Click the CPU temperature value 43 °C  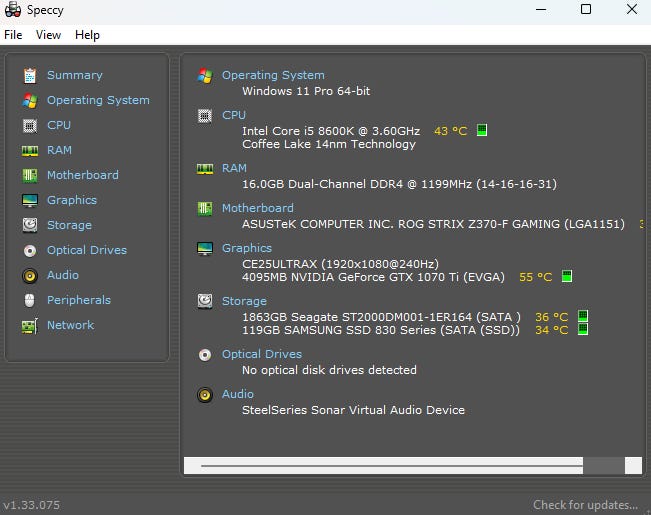click(x=450, y=131)
